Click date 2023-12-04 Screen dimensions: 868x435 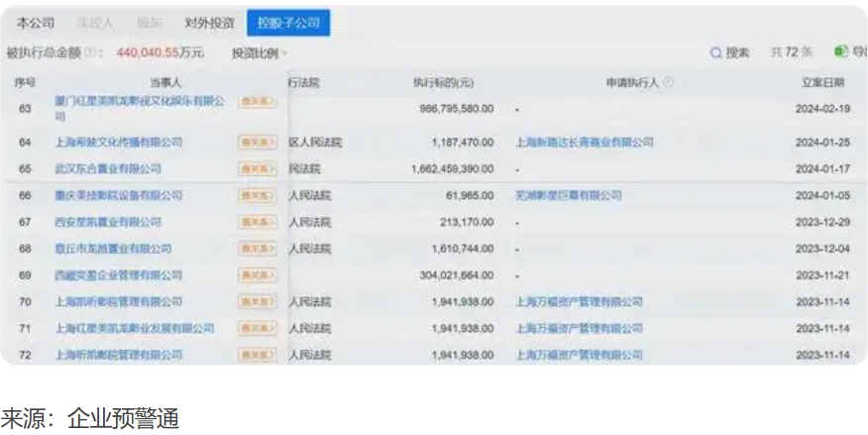822,249
